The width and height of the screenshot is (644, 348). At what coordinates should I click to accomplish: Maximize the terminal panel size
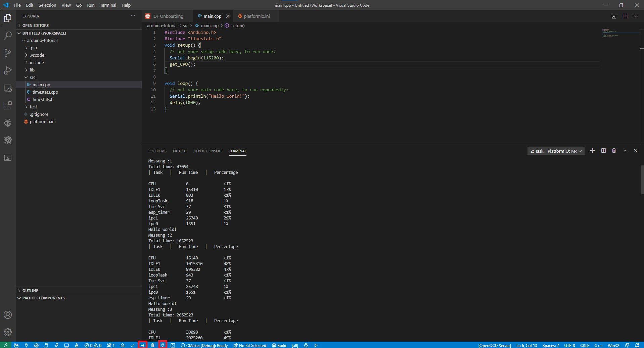click(x=625, y=151)
